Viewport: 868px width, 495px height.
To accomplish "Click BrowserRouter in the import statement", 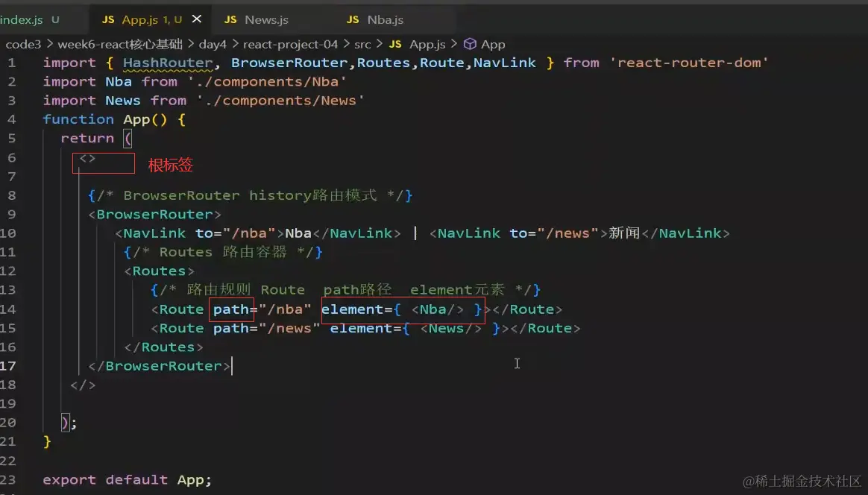I will [x=289, y=63].
